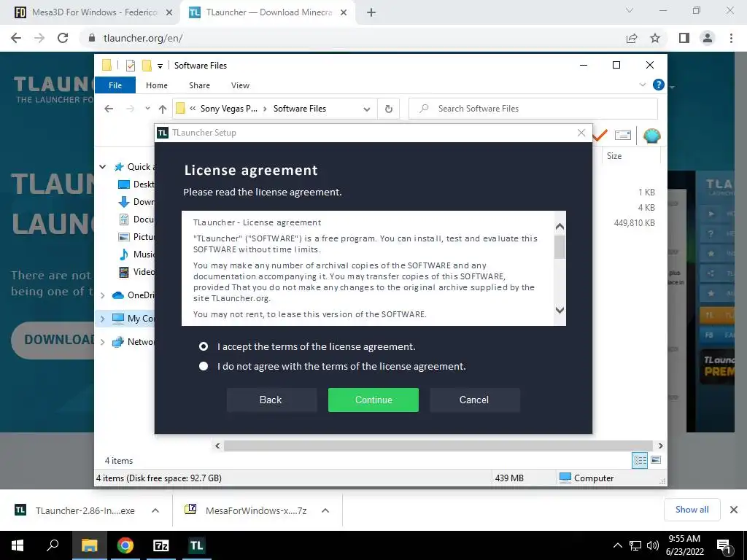Image resolution: width=747 pixels, height=560 pixels.
Task: Expand the OneDrive tree node
Action: click(102, 295)
